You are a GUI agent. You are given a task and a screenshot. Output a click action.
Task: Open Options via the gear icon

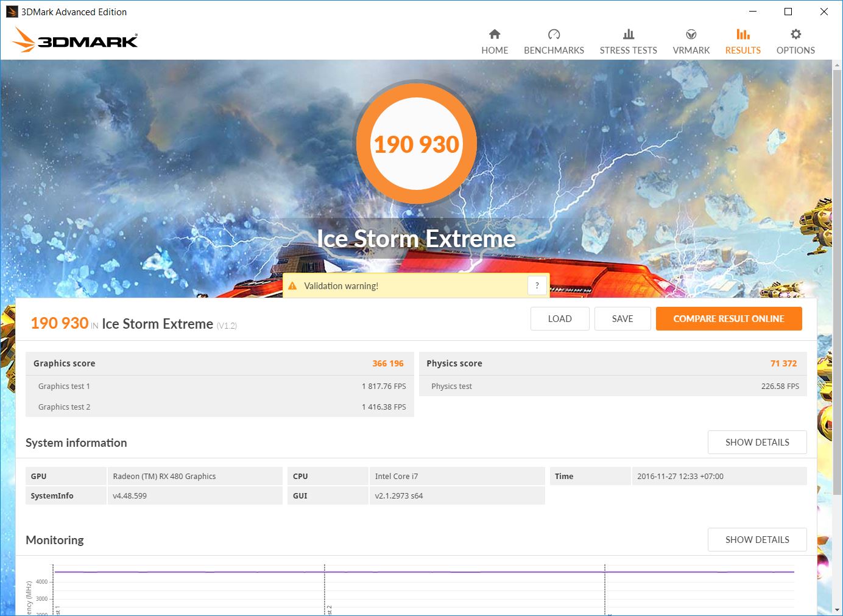pyautogui.click(x=795, y=34)
